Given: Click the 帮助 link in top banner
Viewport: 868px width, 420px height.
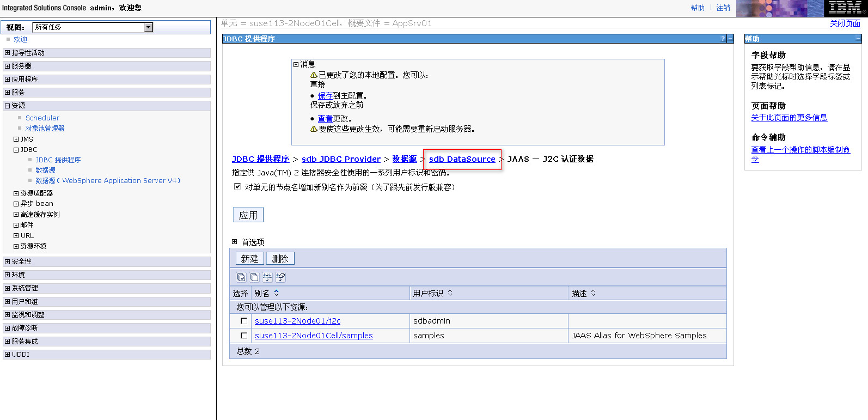Looking at the screenshot, I should [x=698, y=8].
